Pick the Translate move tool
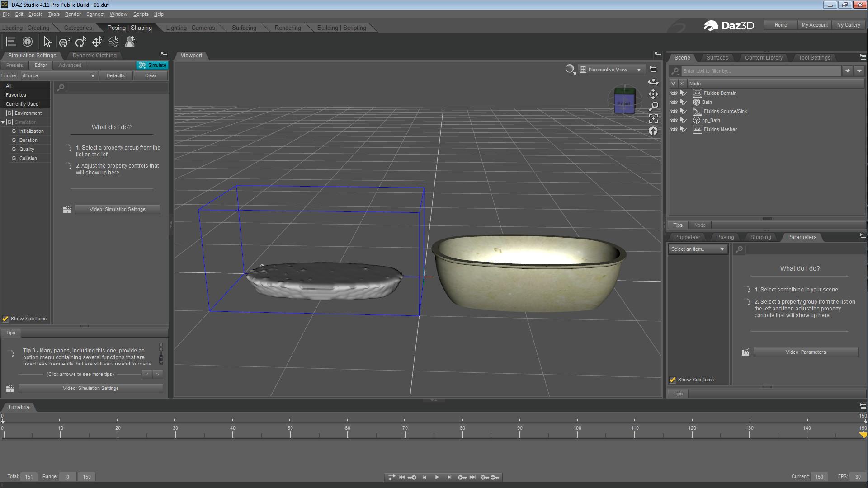 coord(97,42)
